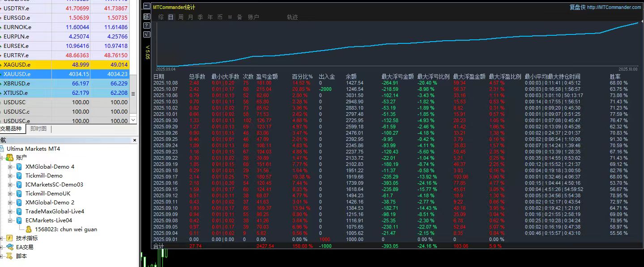644x267 pixels.
Task: Click the EA交易 expert advisors icon
Action: point(9,247)
